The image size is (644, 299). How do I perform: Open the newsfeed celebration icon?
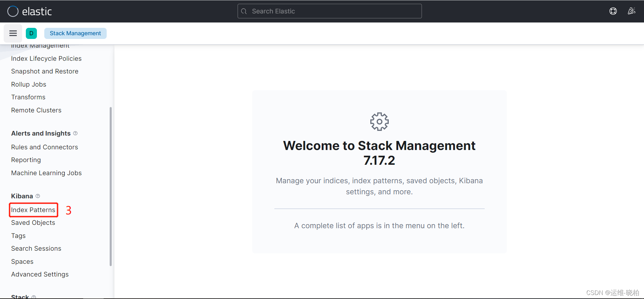click(632, 11)
